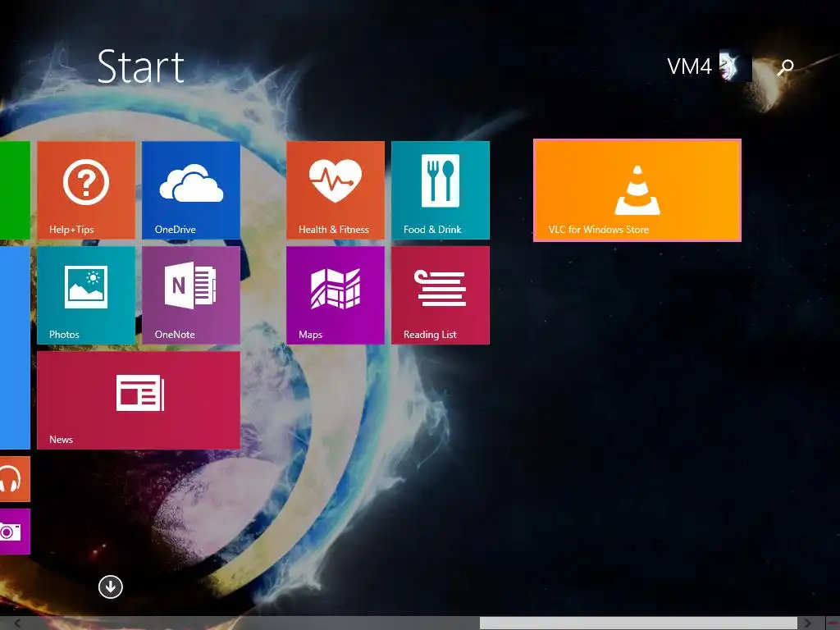Open the purple Camera tile

(x=15, y=531)
